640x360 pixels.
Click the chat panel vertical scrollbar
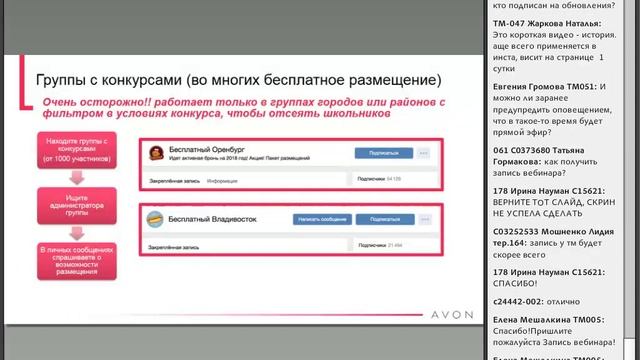tap(629, 180)
